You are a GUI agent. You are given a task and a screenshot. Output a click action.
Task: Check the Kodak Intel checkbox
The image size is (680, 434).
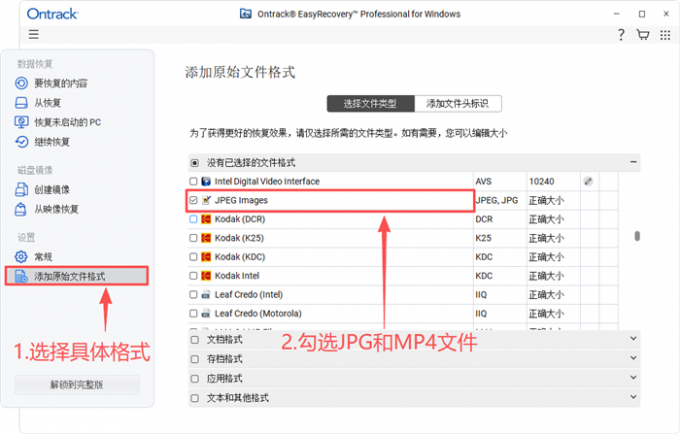point(193,276)
